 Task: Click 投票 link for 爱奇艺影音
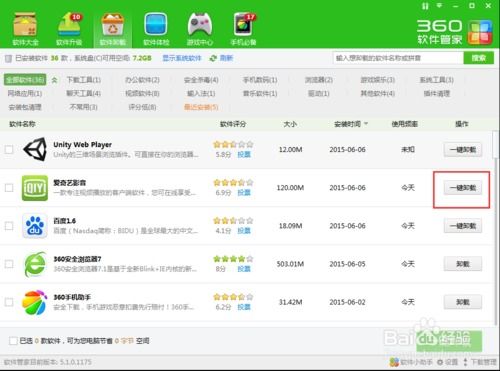coord(244,193)
